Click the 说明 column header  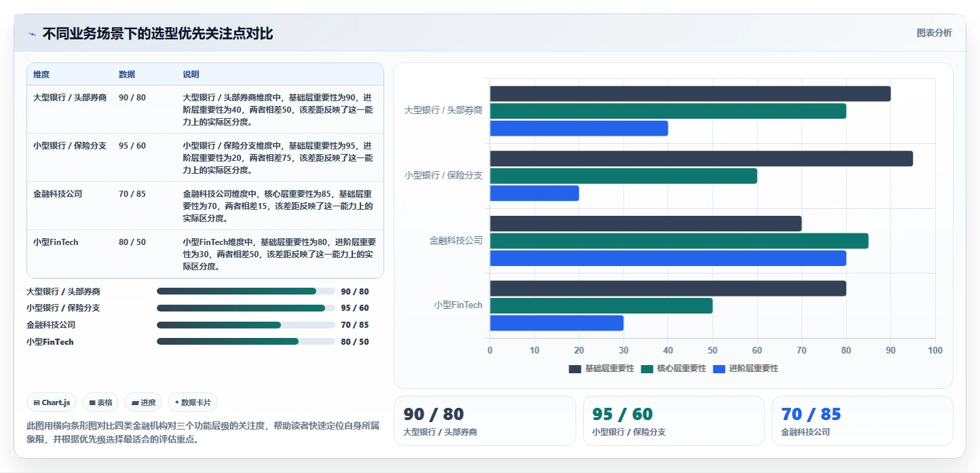191,75
